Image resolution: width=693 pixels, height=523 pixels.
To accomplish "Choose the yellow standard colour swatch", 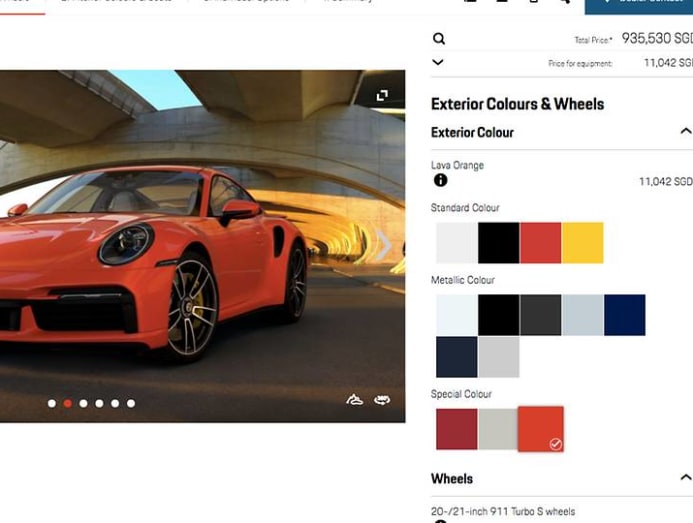I will coord(582,243).
